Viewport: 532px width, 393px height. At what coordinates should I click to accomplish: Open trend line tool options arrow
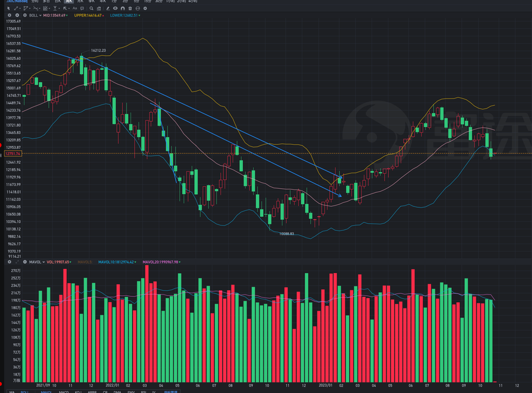pyautogui.click(x=20, y=8)
